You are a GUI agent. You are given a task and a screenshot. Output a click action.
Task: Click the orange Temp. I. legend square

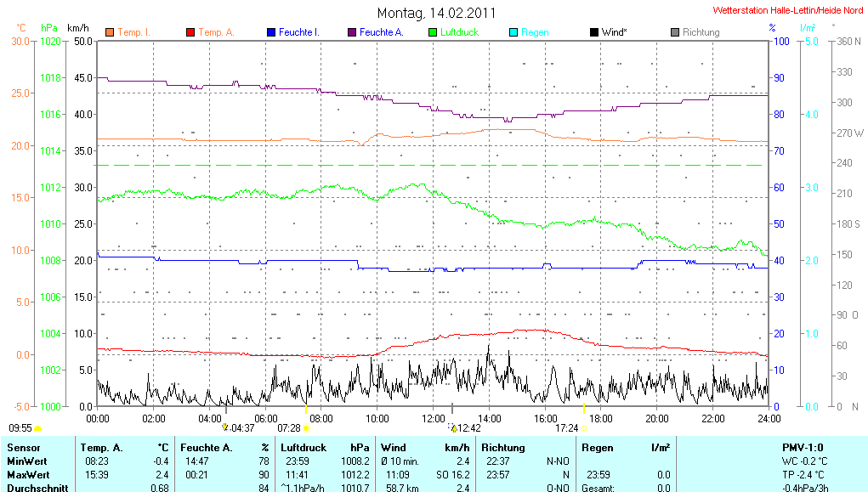tap(110, 32)
